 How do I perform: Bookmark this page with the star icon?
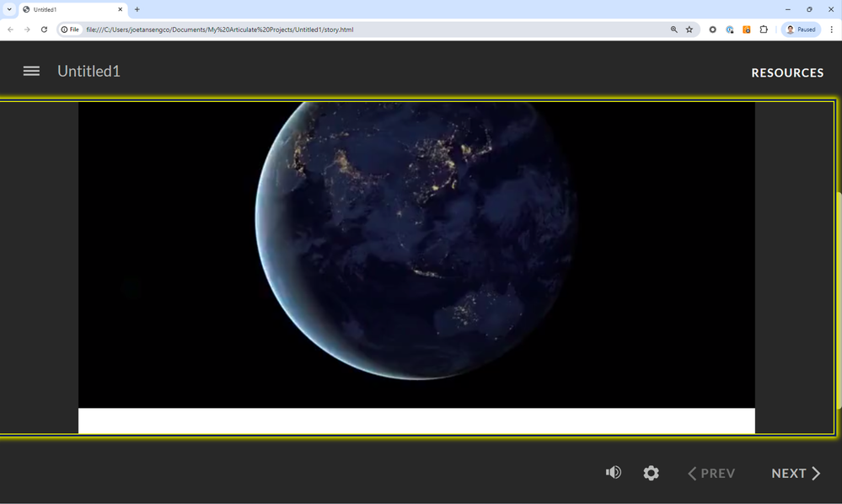(689, 29)
